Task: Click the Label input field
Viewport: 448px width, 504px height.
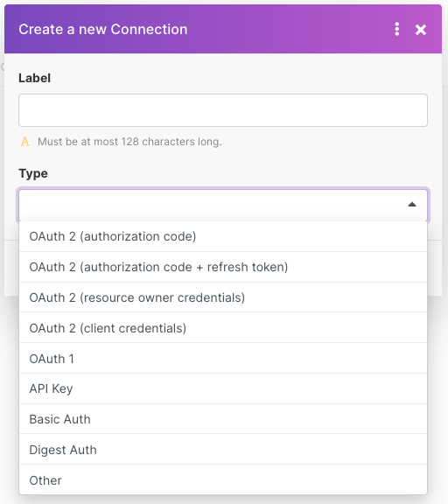Action: [x=223, y=110]
